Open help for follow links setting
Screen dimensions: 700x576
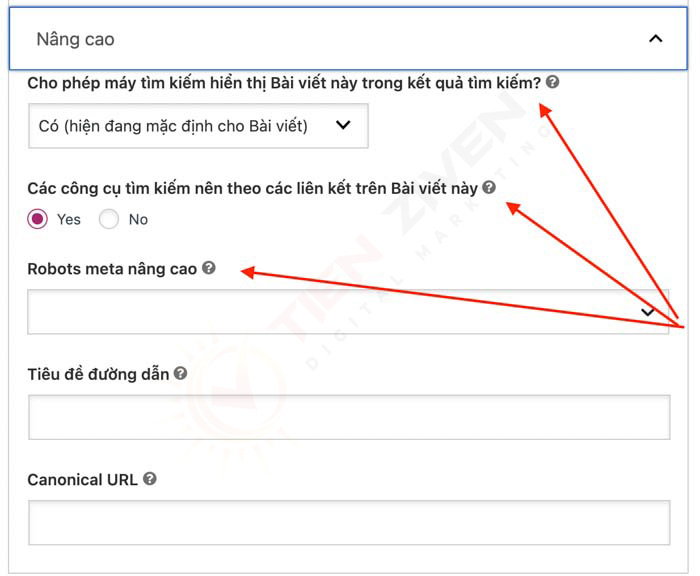[489, 188]
